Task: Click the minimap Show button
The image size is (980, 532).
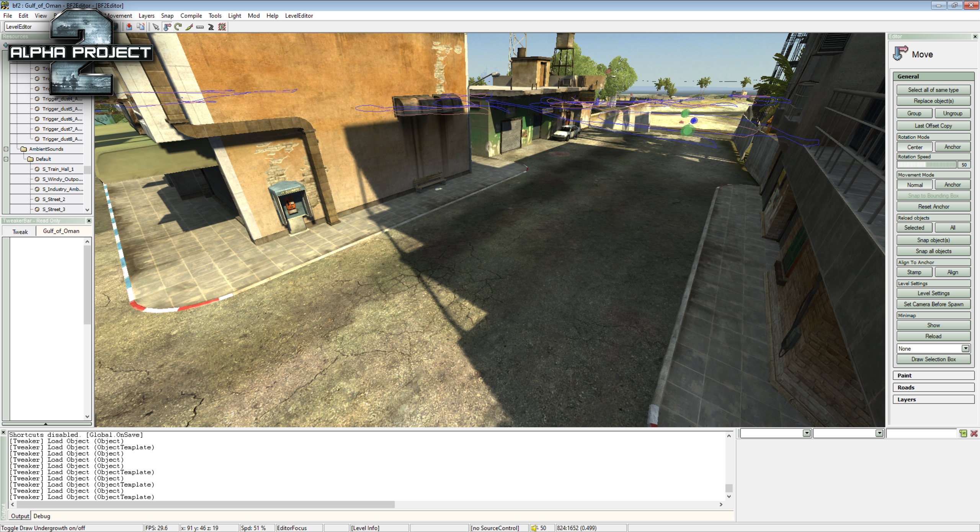Action: (933, 325)
